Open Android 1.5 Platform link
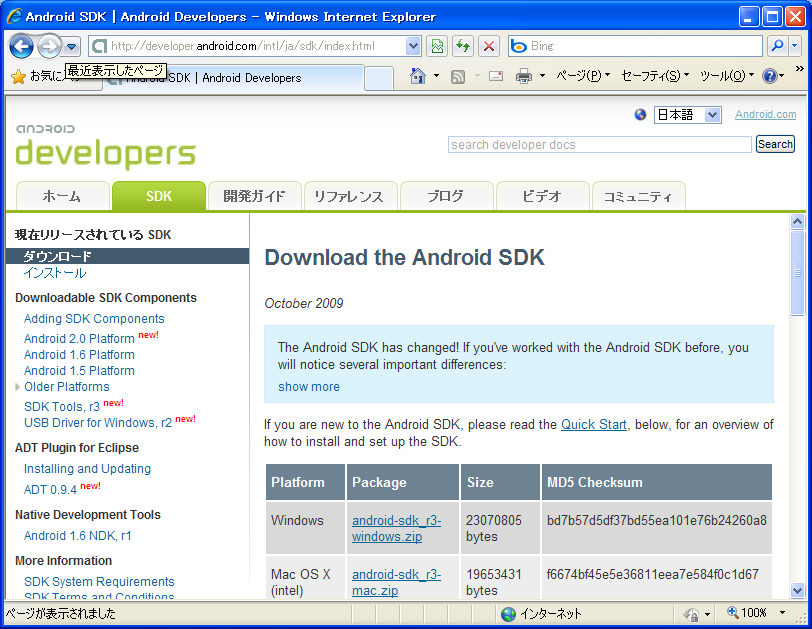The width and height of the screenshot is (812, 629). pyautogui.click(x=79, y=371)
